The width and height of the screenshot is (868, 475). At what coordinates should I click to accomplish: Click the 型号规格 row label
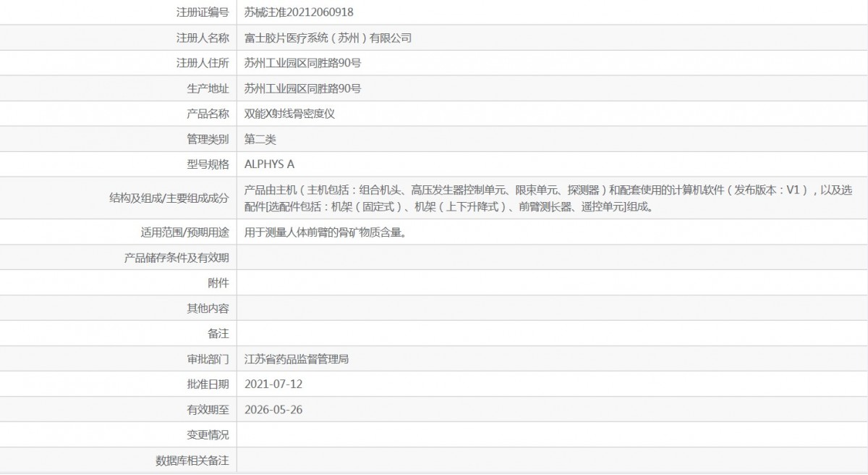point(208,164)
